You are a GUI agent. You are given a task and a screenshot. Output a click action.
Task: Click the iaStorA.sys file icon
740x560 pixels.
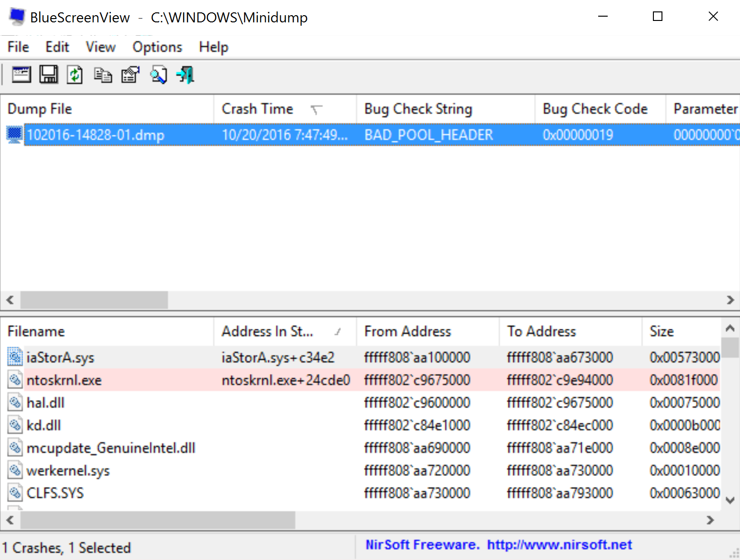click(x=15, y=357)
